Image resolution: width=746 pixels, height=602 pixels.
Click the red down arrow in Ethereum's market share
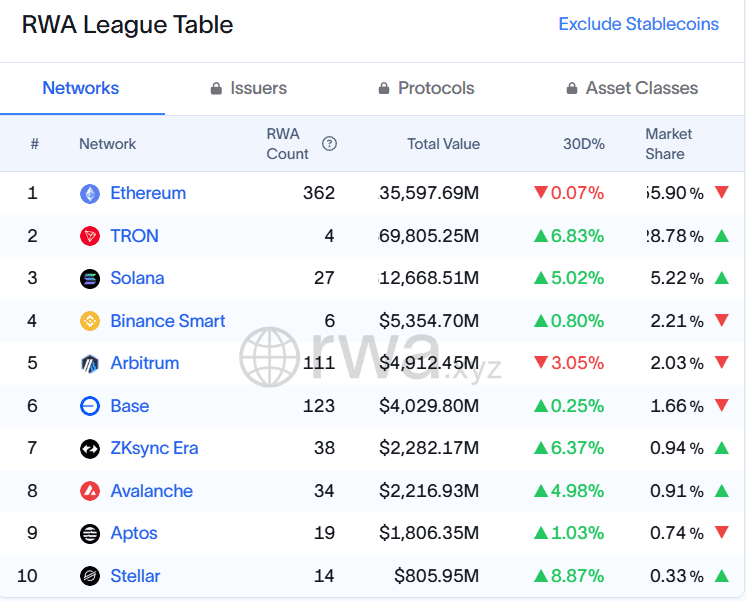click(x=722, y=192)
